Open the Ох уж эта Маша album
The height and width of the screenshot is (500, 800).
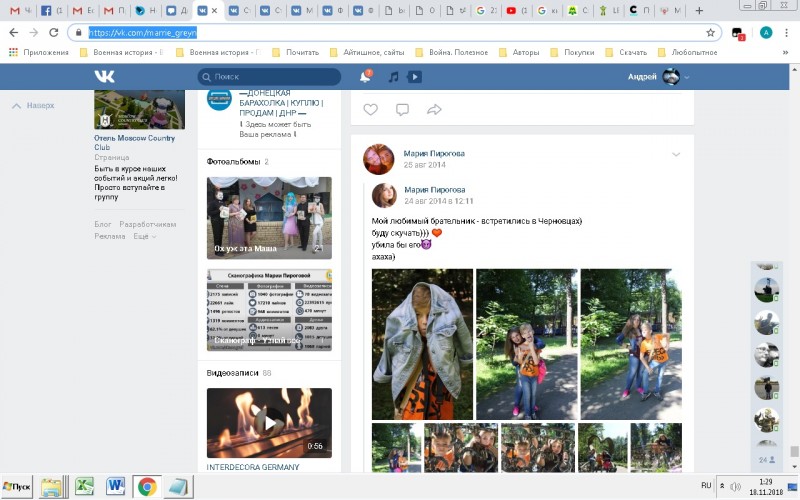(268, 218)
